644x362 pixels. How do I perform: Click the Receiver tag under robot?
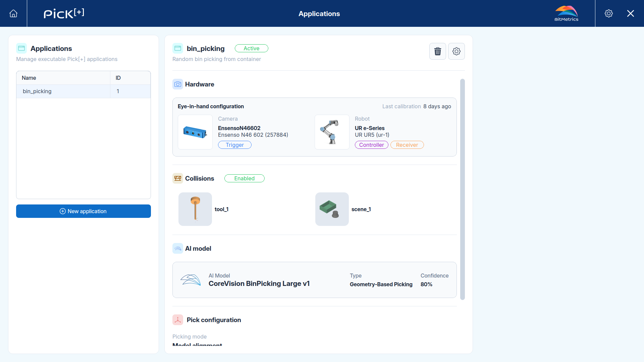[407, 145]
